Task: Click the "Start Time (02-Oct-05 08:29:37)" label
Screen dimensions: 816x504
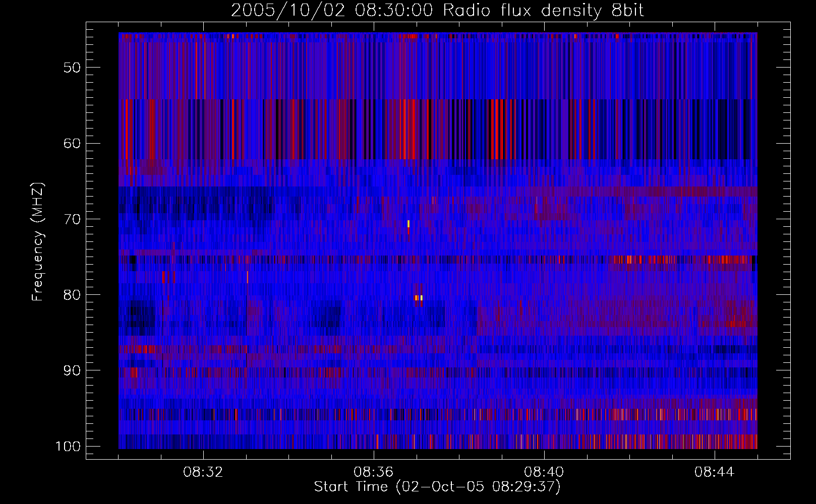Action: tap(437, 487)
